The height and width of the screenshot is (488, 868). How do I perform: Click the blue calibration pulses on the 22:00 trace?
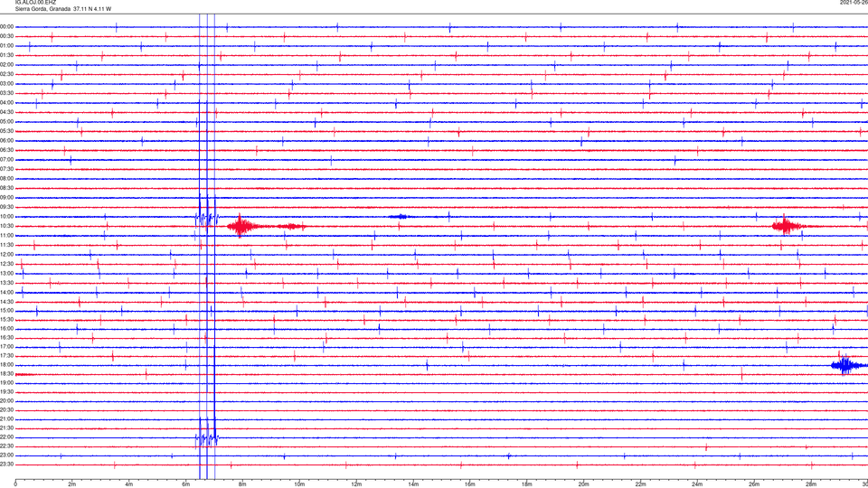[x=207, y=439]
